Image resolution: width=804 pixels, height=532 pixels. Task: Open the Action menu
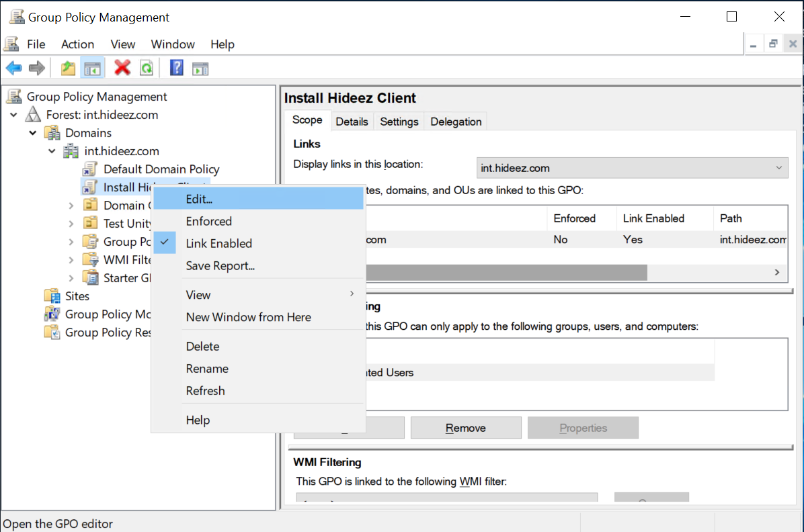coord(77,44)
